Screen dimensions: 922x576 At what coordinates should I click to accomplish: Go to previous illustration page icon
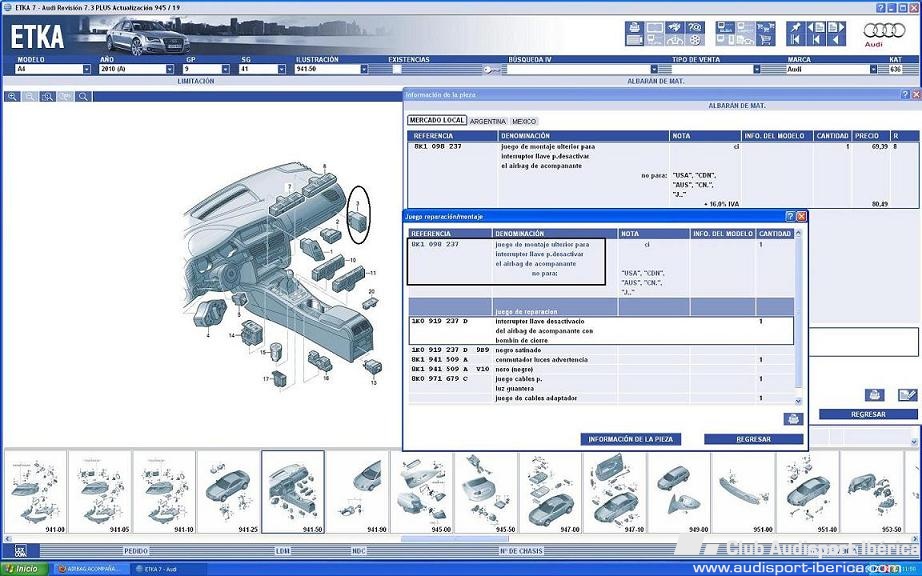click(x=816, y=27)
